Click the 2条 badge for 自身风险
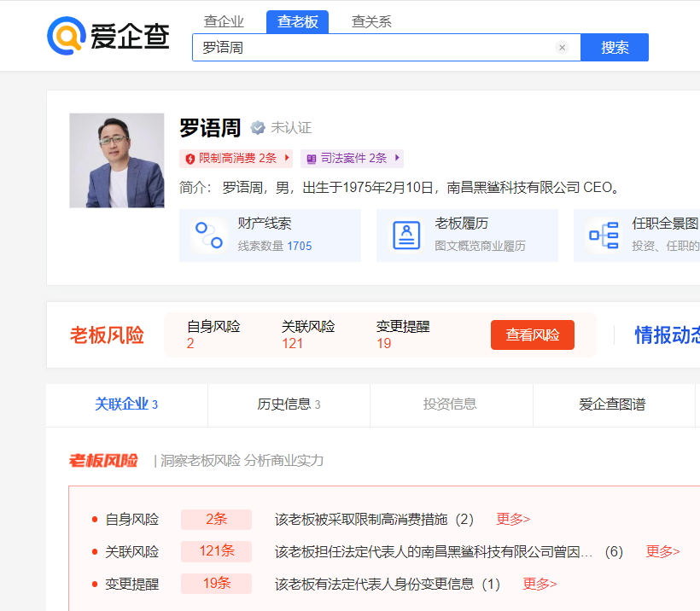700x611 pixels. point(216,519)
